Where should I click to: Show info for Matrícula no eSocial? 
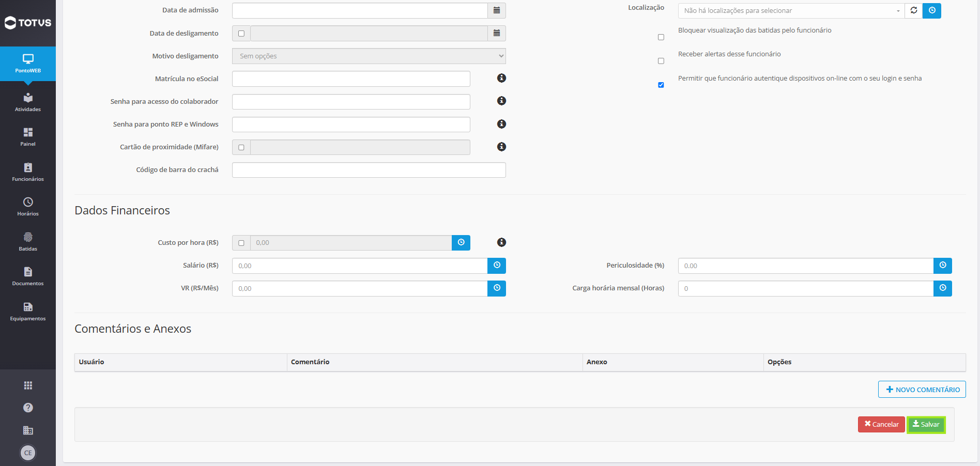click(501, 78)
